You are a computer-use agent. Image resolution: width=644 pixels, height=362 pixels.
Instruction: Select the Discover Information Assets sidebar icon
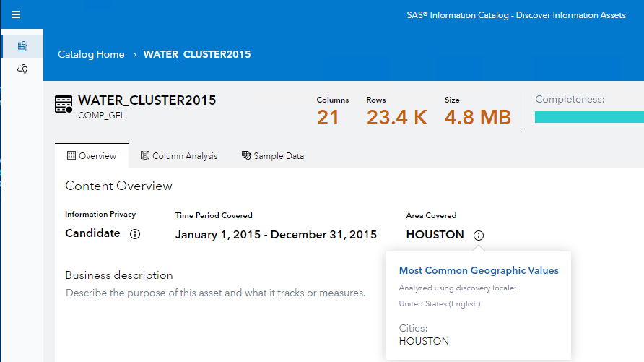(x=22, y=46)
